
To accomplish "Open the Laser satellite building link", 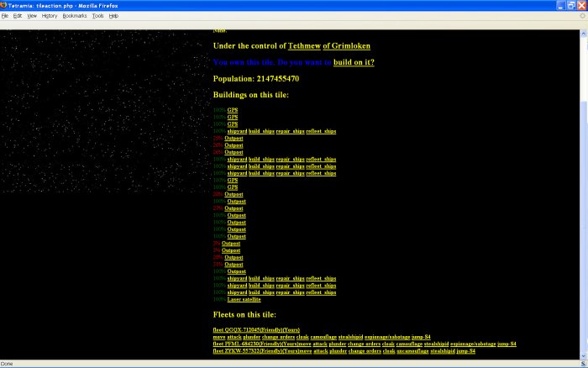I will coord(244,299).
